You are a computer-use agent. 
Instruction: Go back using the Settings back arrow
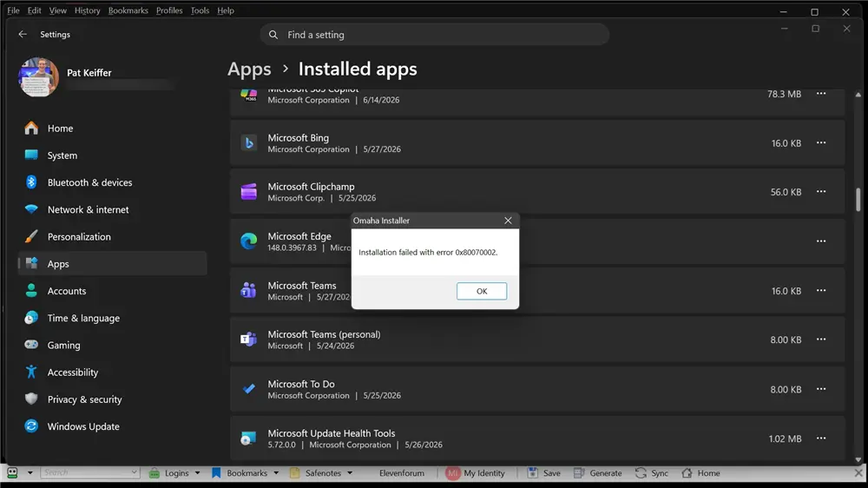point(23,35)
